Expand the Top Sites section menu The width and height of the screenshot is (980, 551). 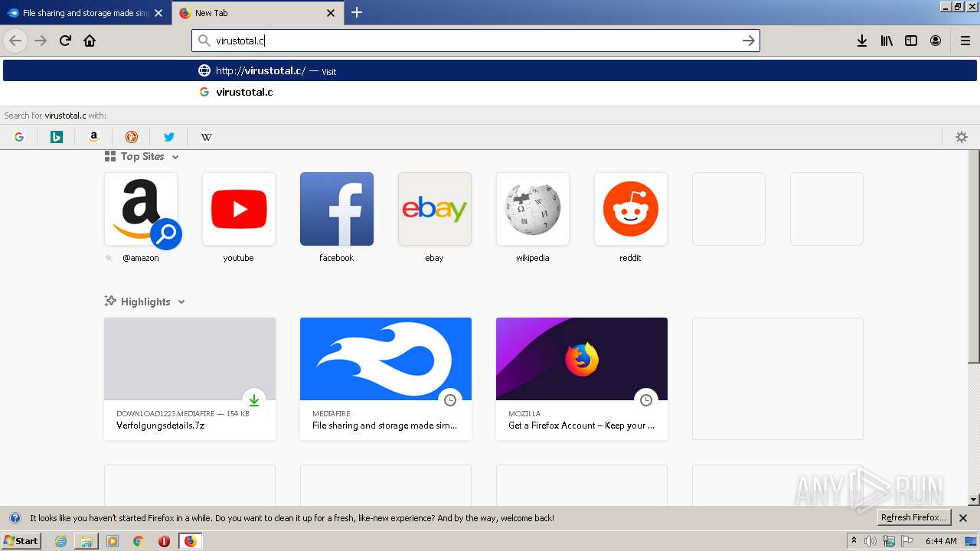click(175, 157)
